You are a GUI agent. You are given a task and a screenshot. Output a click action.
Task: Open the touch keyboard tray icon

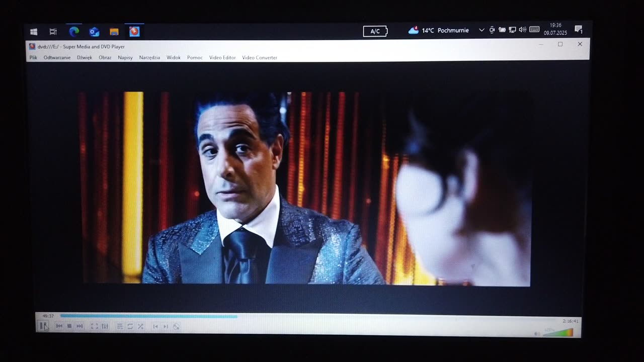click(534, 30)
